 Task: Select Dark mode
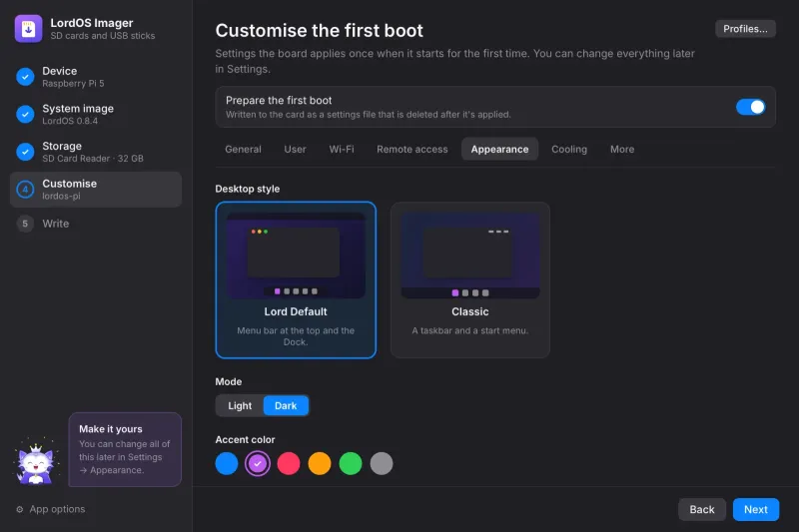coord(286,406)
